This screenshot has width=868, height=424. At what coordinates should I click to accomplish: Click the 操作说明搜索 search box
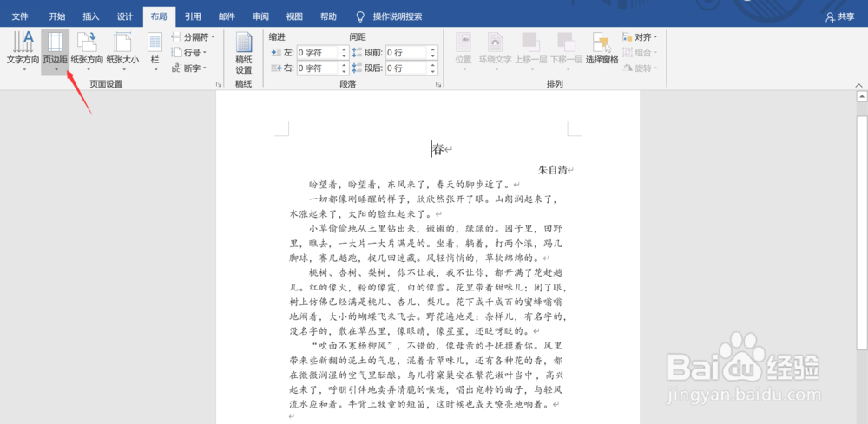398,16
